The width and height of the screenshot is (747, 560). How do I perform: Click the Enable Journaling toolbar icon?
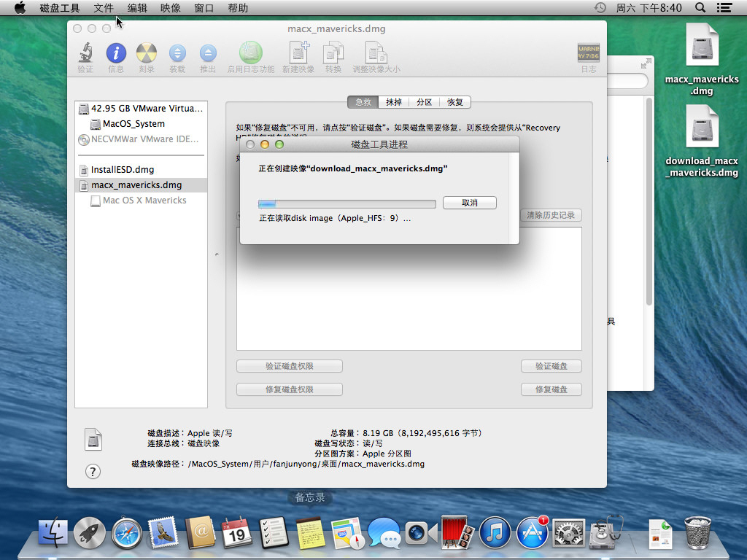pyautogui.click(x=251, y=52)
